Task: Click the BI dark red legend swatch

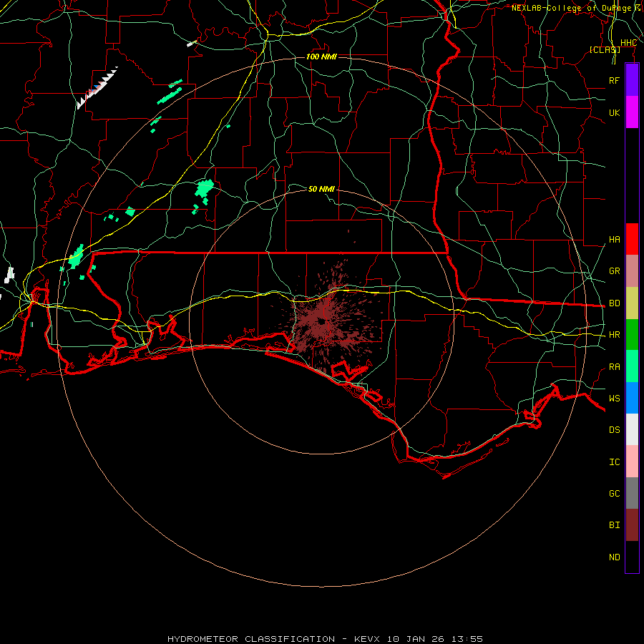Action: (632, 525)
